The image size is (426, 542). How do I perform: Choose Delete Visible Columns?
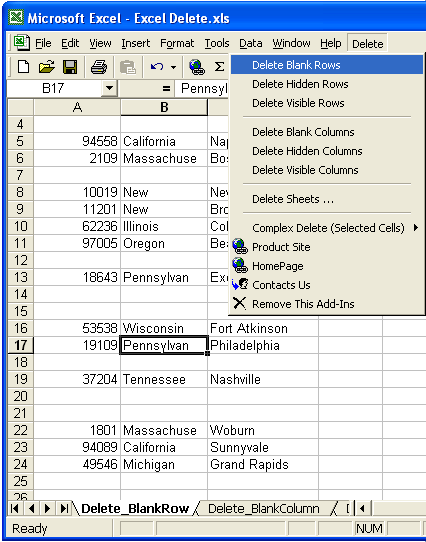click(x=326, y=170)
